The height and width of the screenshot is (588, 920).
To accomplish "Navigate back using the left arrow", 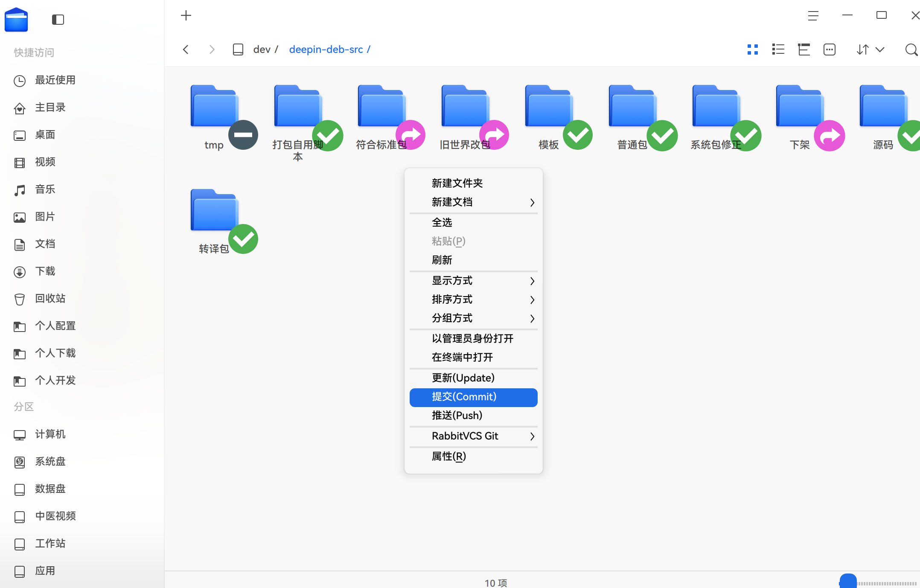I will 186,49.
